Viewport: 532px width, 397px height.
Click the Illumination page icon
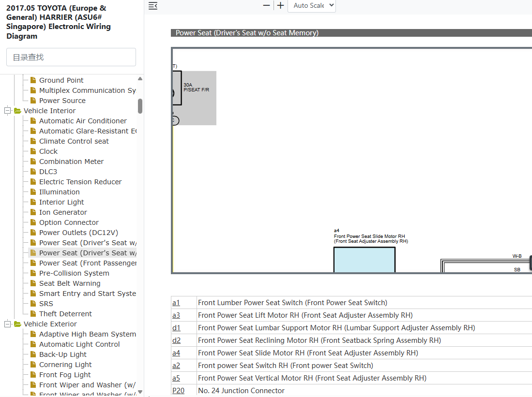33,192
